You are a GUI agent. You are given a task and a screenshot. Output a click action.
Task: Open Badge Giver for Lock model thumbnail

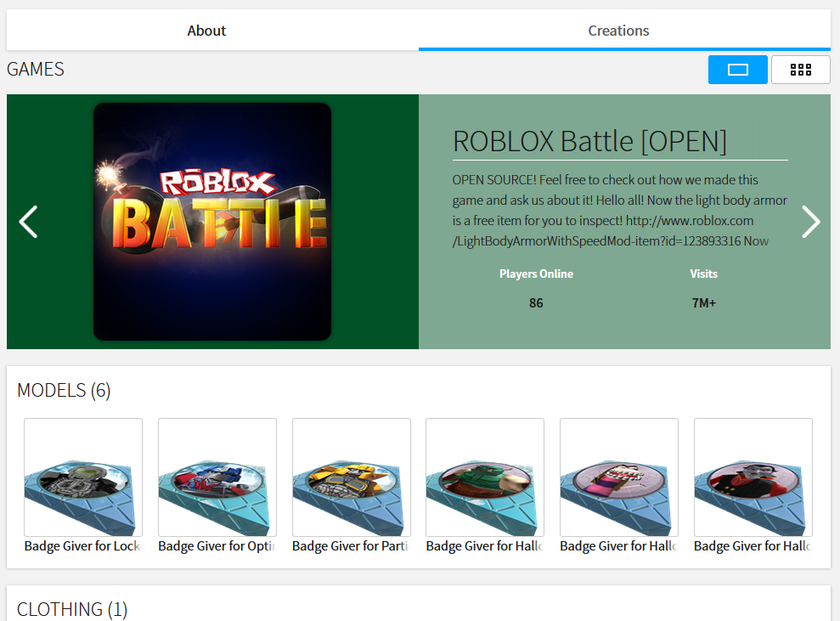[83, 477]
